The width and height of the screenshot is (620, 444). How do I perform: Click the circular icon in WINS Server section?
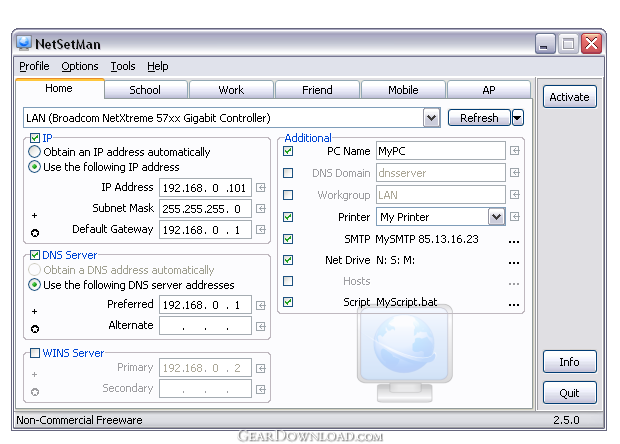(35, 392)
